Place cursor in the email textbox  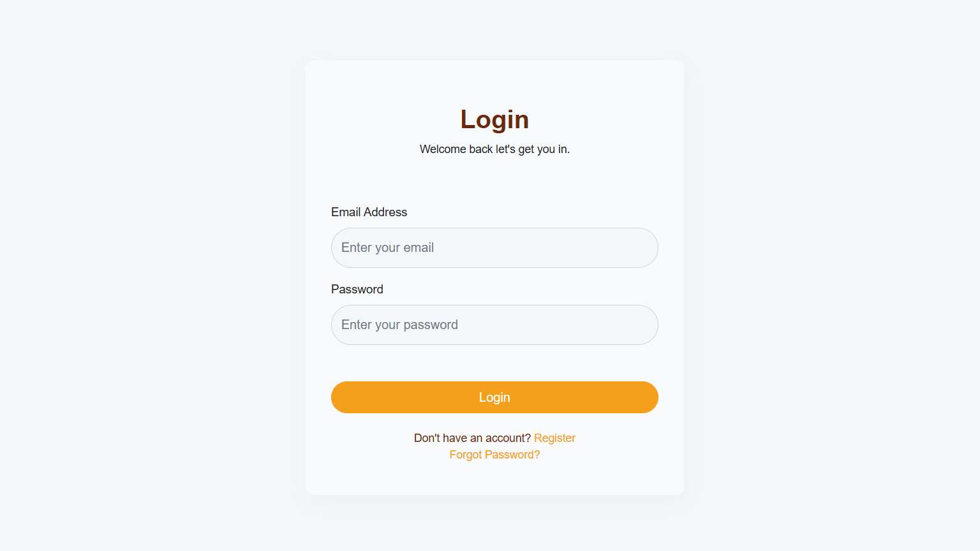click(494, 247)
